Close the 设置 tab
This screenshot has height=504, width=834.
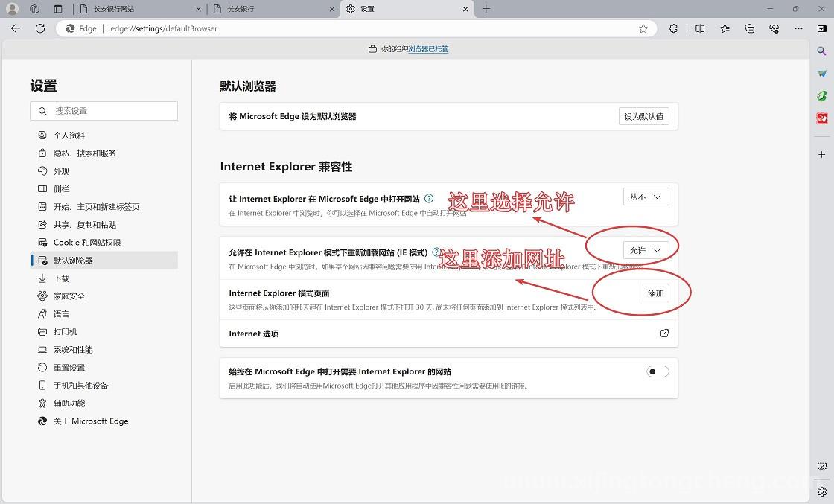coord(465,9)
